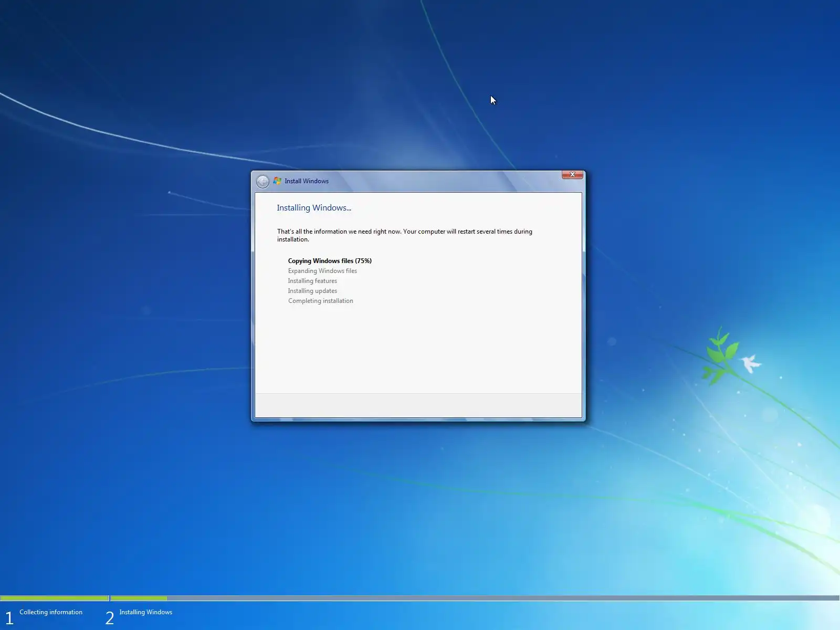Click the stage number 1 at bottom

point(9,618)
